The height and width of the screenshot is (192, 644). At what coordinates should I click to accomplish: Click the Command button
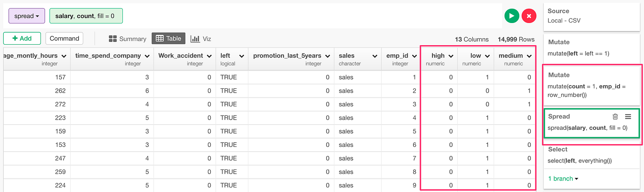pyautogui.click(x=64, y=39)
